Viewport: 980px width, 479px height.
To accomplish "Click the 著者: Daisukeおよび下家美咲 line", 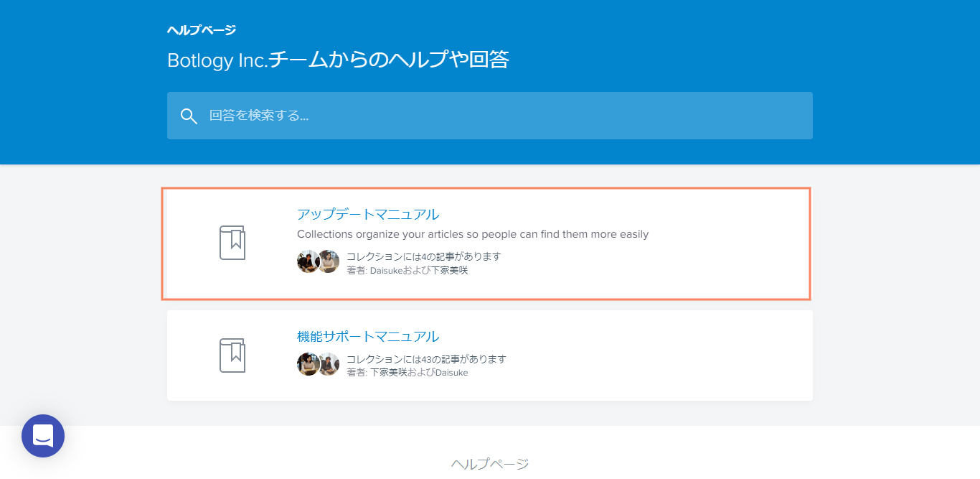I will 407,271.
